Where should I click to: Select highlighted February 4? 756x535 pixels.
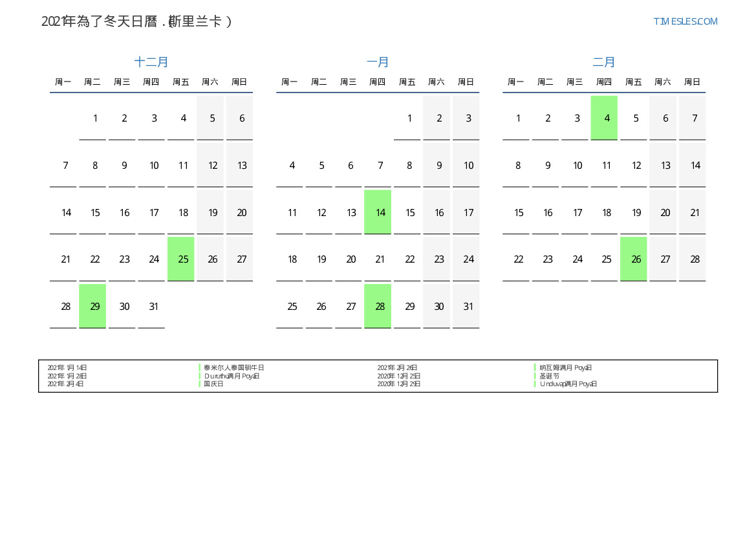604,118
